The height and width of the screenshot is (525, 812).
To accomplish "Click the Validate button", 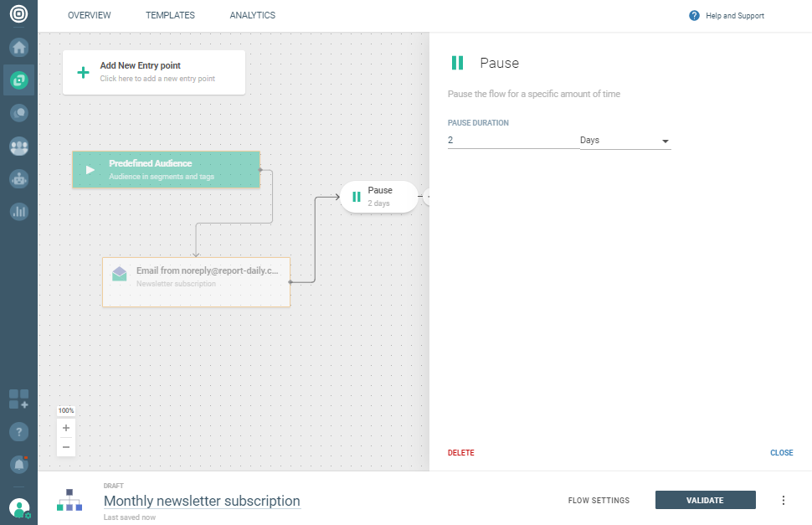I will click(705, 500).
